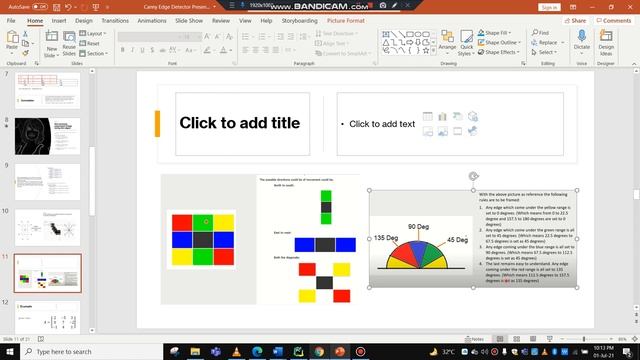Toggle Bold formatting
Viewport: 640px width, 360px height.
122,50
